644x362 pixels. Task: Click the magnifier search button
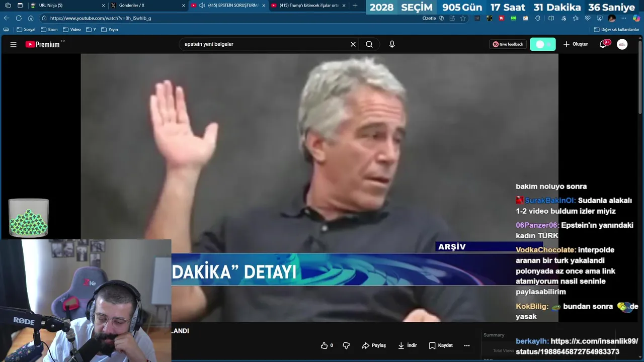pyautogui.click(x=369, y=44)
